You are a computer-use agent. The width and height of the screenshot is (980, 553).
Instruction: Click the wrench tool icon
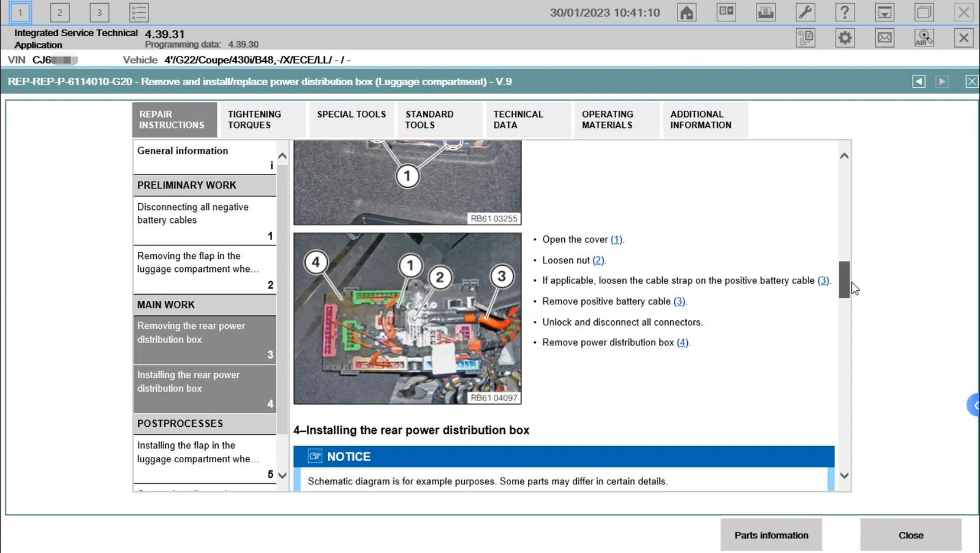(805, 12)
